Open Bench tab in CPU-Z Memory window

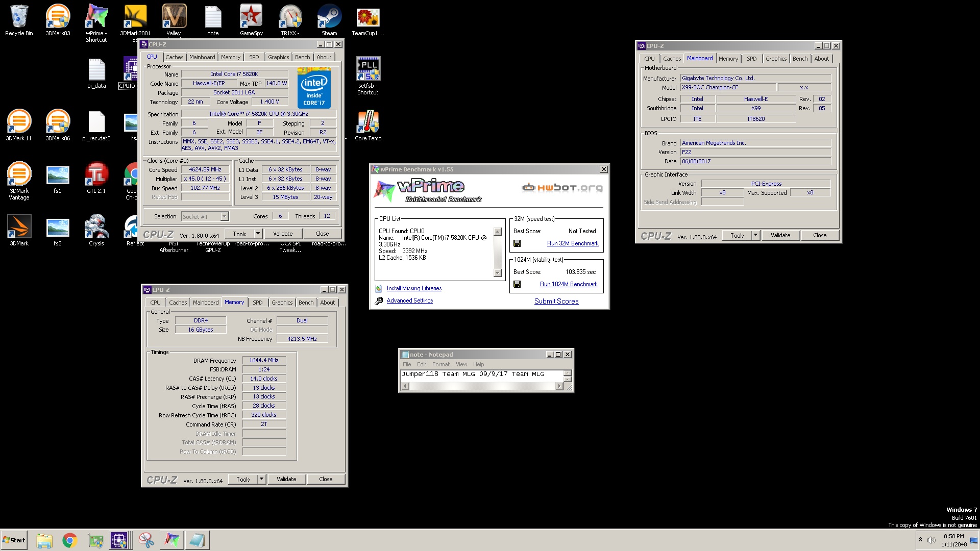(306, 303)
